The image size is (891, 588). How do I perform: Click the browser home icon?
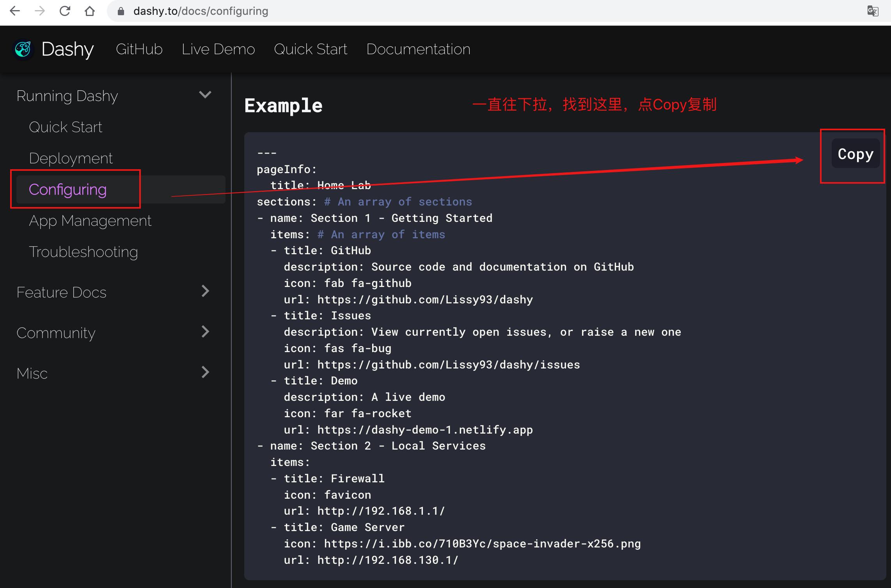coord(90,11)
